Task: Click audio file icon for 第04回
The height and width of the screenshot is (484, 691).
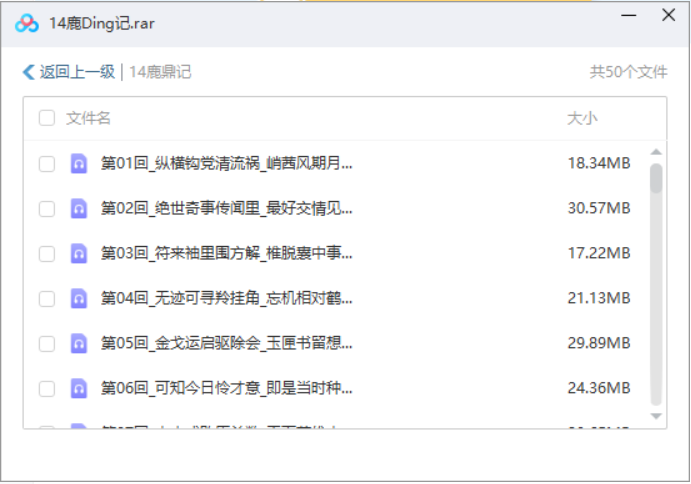Action: coord(79,299)
